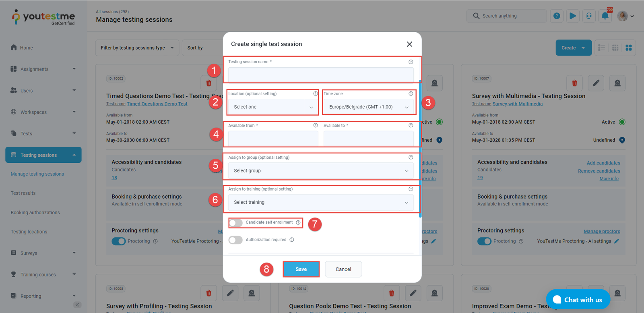Open the headset support icon
This screenshot has width=644, height=313.
click(x=589, y=16)
